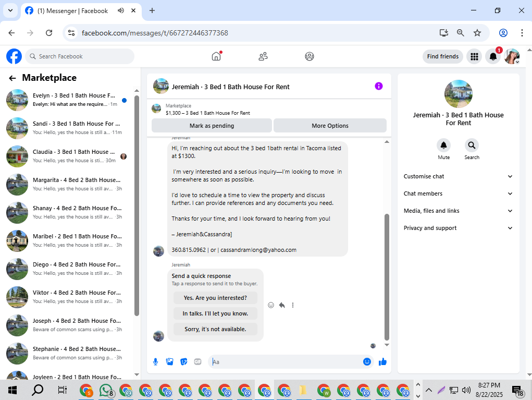Open the emoji picker in message box
Image resolution: width=532 pixels, height=400 pixels.
point(367,362)
